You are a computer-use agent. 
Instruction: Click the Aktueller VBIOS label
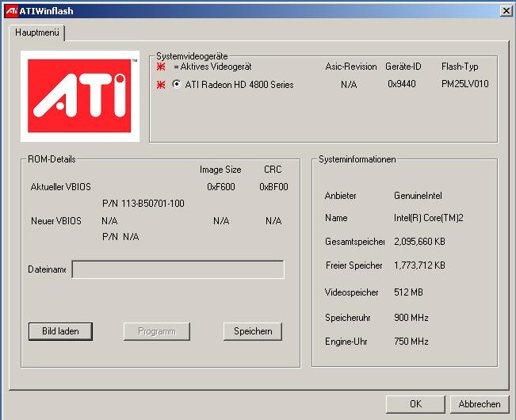click(60, 187)
